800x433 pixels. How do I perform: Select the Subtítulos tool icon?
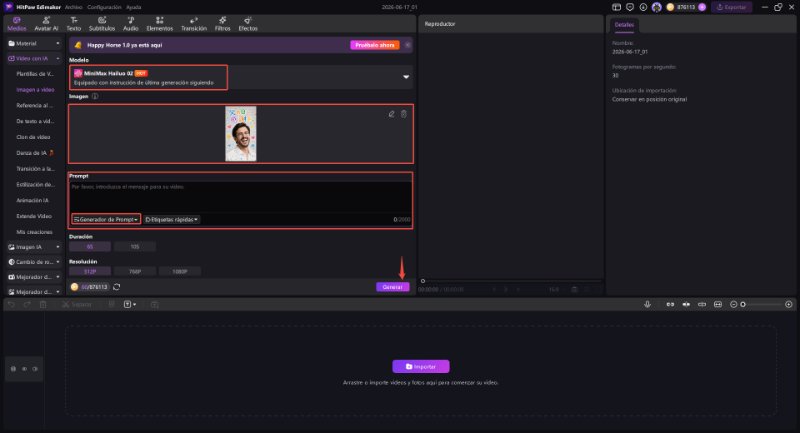click(x=102, y=23)
